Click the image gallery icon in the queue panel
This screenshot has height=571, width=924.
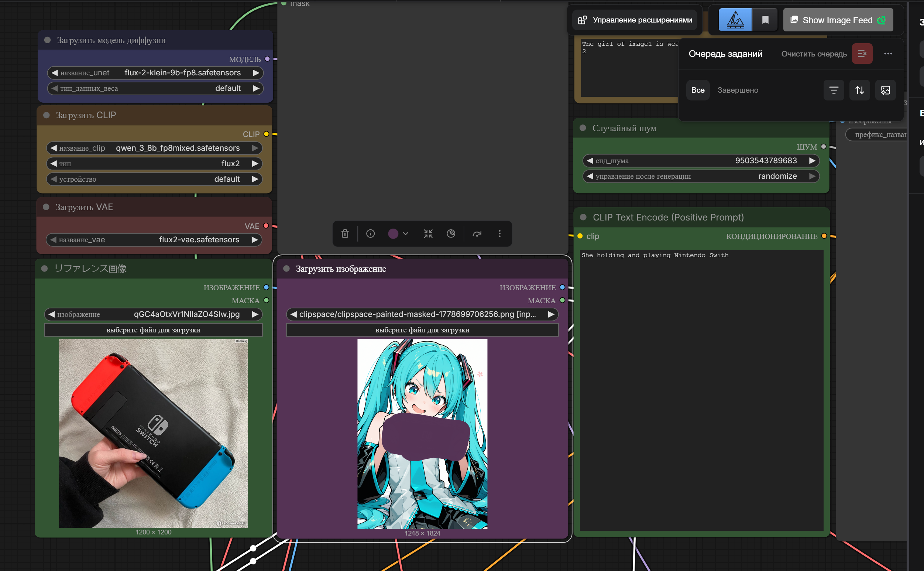click(x=886, y=90)
